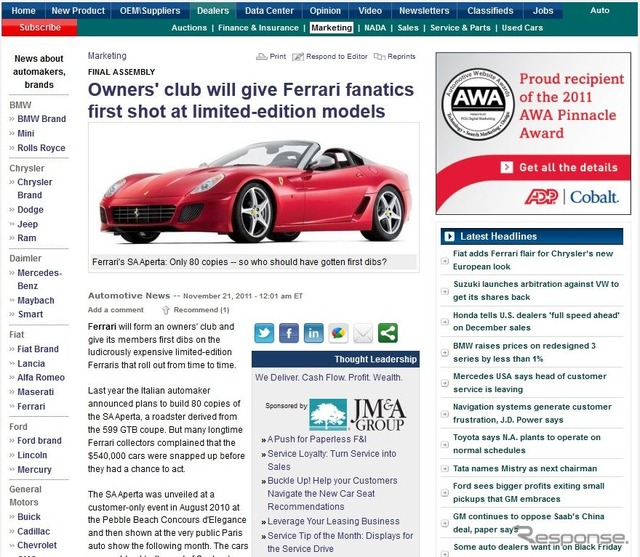Open the BMW Brand sidebar link
Screen dimensions: 640x557
click(x=41, y=119)
